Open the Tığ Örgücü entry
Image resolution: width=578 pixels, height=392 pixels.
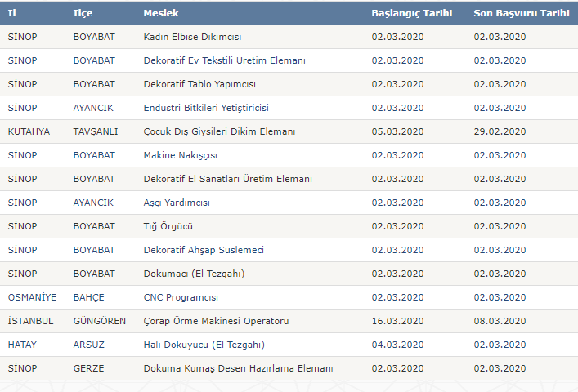click(x=168, y=226)
